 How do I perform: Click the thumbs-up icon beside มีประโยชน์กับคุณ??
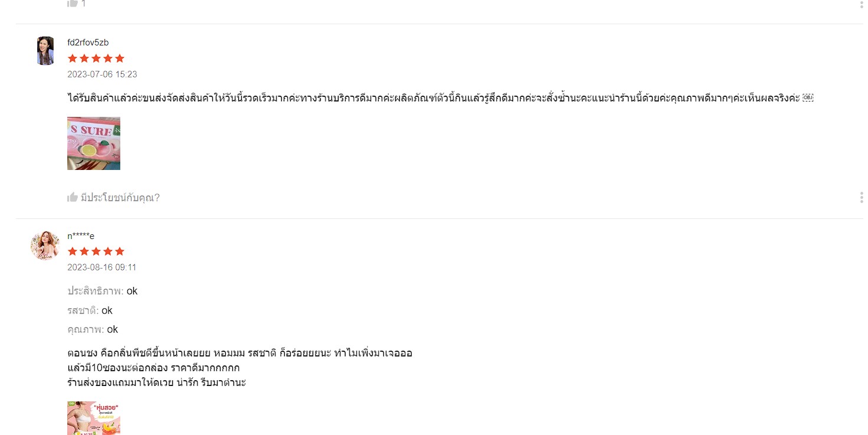click(73, 197)
